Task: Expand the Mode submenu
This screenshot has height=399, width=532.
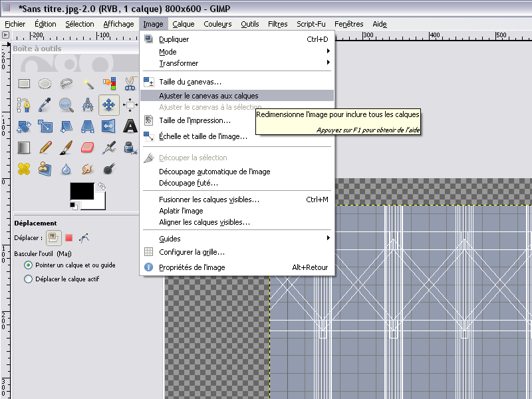Action: (x=237, y=52)
